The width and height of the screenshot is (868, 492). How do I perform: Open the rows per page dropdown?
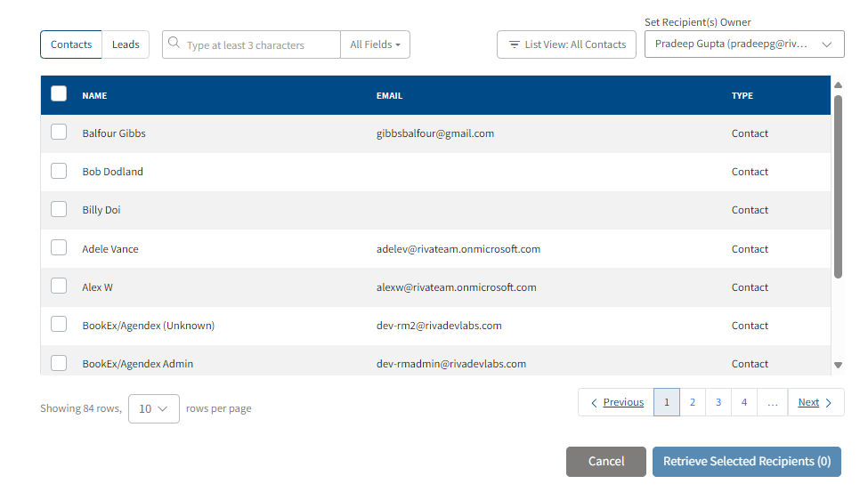(154, 408)
